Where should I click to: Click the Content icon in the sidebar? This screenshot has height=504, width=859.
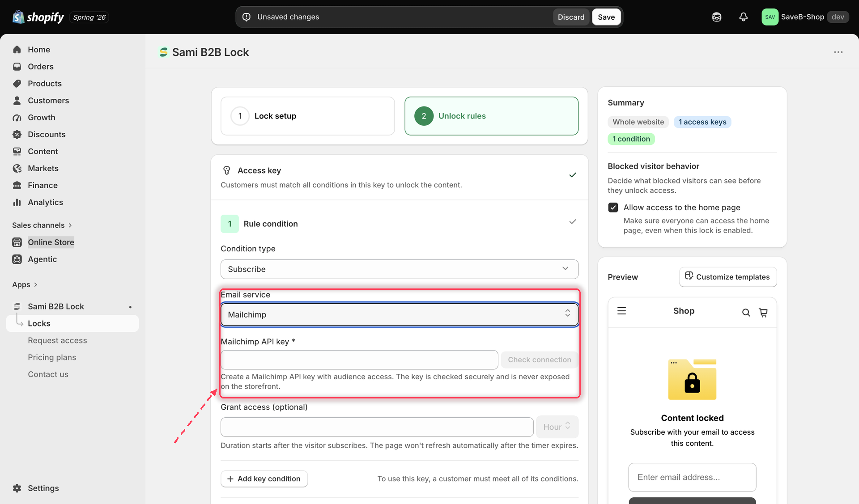click(x=17, y=152)
